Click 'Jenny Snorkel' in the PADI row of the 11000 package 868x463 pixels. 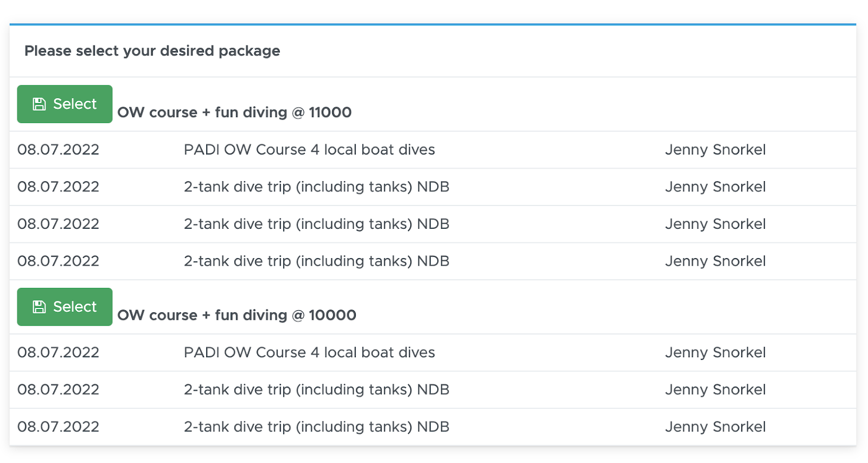point(716,150)
